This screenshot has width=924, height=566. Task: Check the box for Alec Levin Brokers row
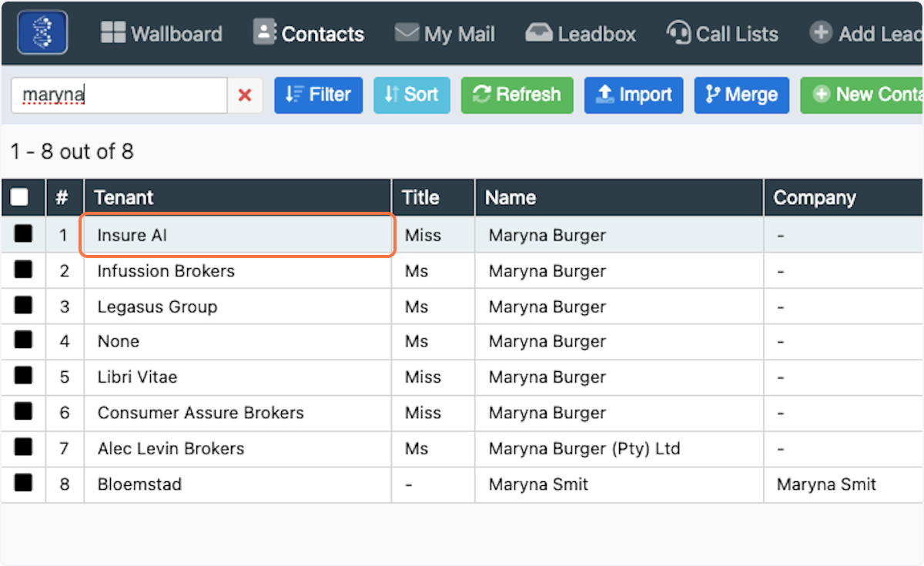pyautogui.click(x=23, y=447)
